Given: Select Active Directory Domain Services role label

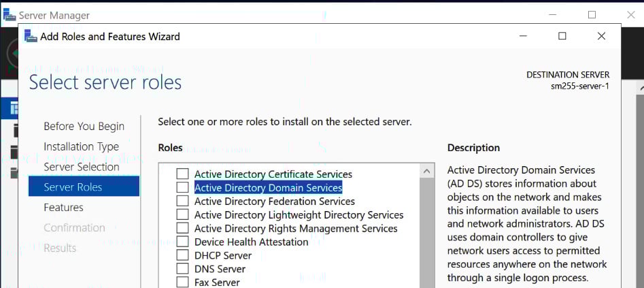Looking at the screenshot, I should pos(268,188).
